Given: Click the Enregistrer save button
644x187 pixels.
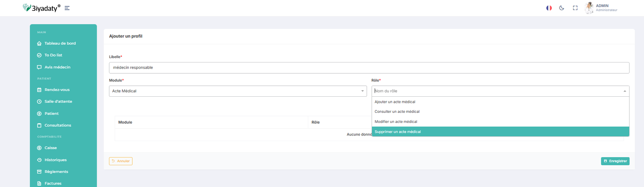Looking at the screenshot, I should [615, 161].
